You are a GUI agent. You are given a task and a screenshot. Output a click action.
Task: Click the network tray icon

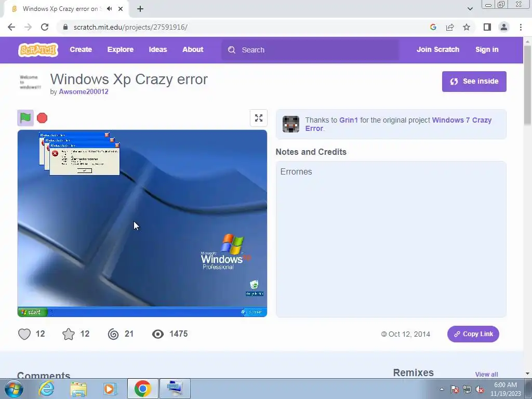(467, 389)
